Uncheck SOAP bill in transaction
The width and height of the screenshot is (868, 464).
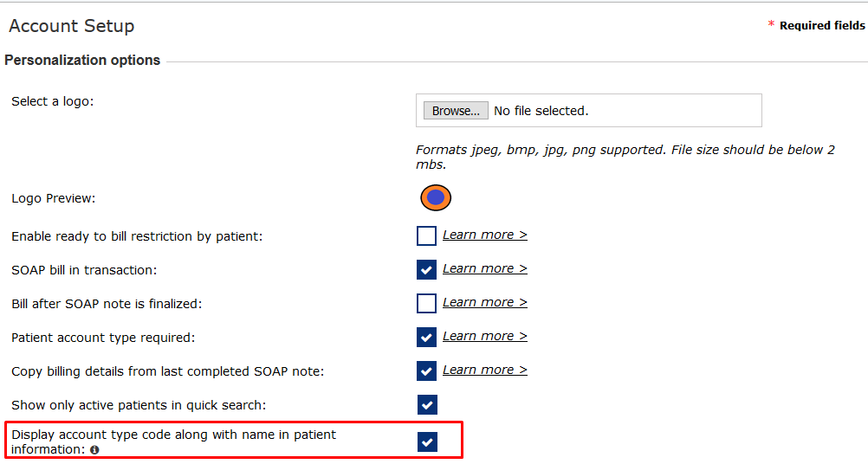[426, 269]
